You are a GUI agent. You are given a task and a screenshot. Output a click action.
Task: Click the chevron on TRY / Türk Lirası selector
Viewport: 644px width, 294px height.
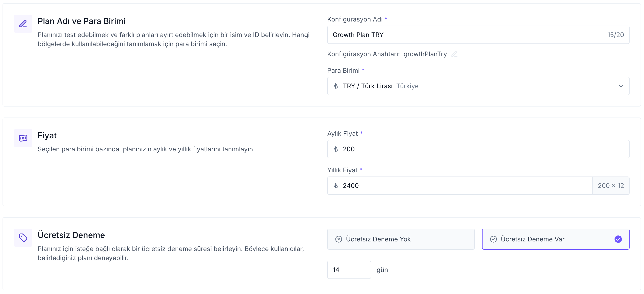(x=621, y=86)
